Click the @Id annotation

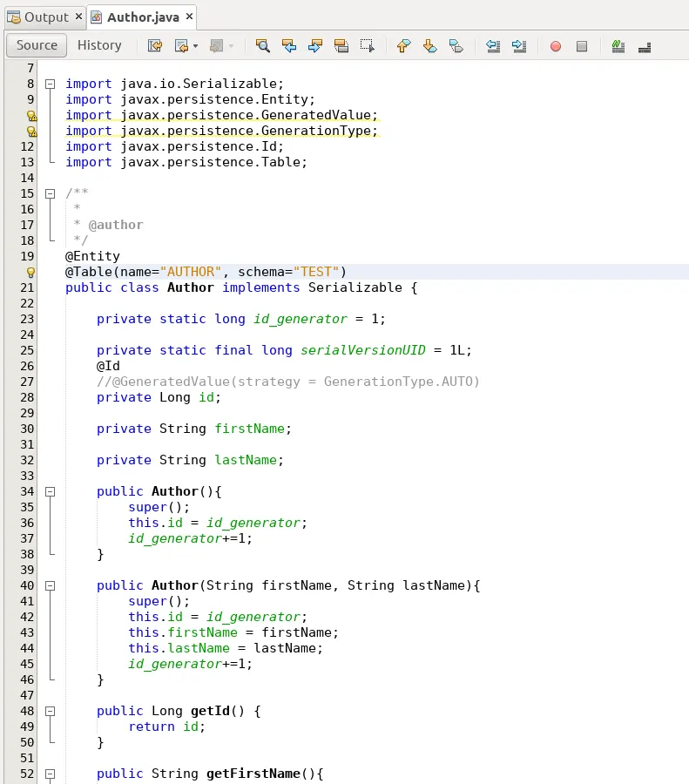click(x=108, y=366)
